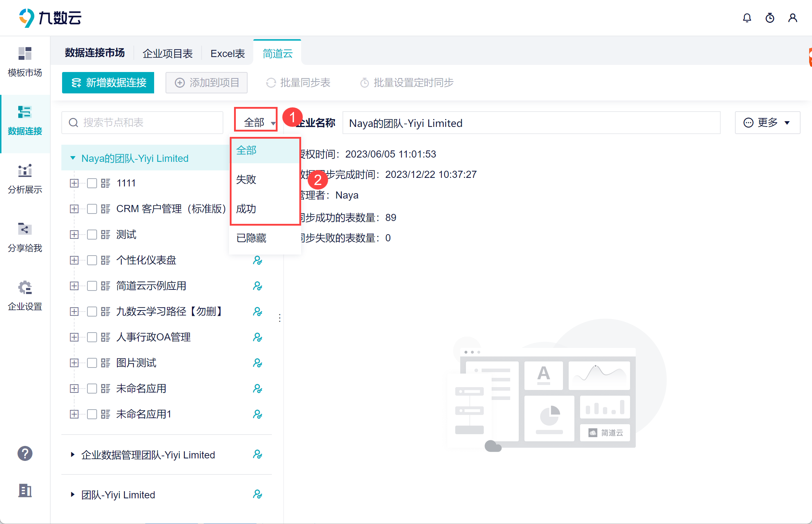The height and width of the screenshot is (524, 812).
Task: Click the timer clock icon in header
Action: (770, 18)
